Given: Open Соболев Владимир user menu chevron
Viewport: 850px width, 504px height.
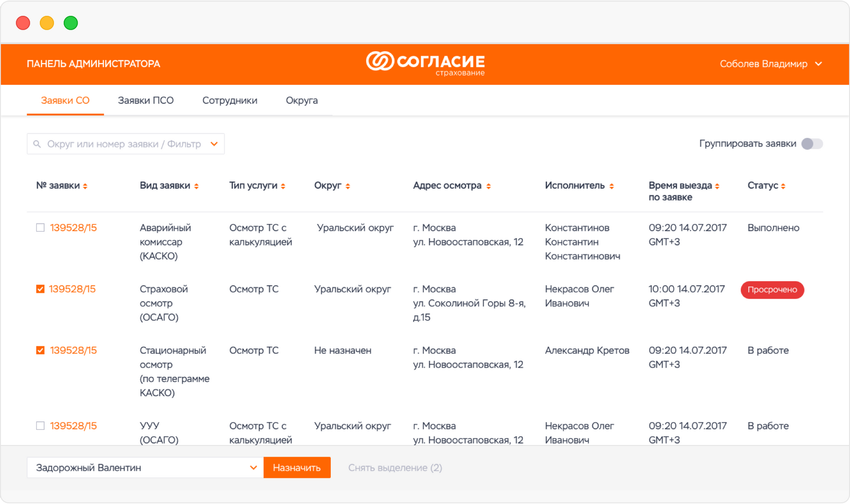Looking at the screenshot, I should [x=818, y=64].
